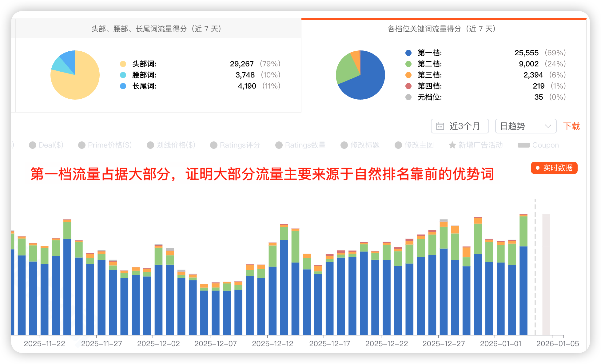Click the 第三档 orange color swatch
Screen dimensions: 601x364
tap(408, 75)
